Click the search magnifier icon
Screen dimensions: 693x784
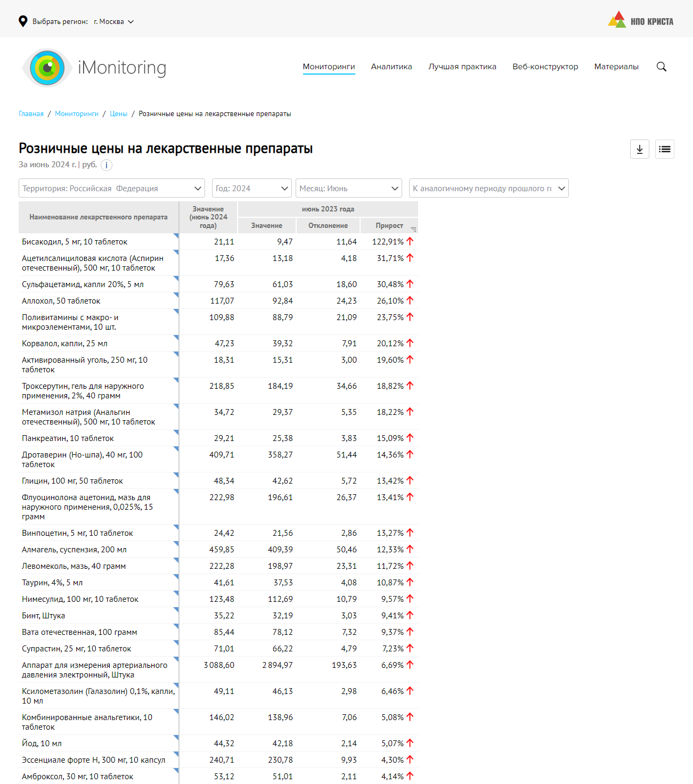[x=661, y=67]
